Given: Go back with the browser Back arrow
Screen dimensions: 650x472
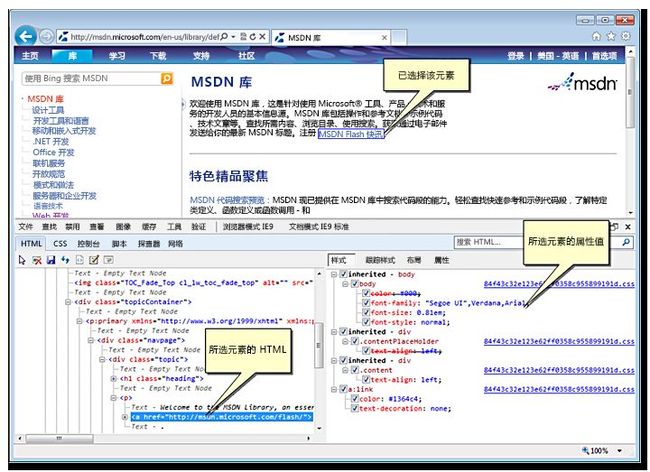Looking at the screenshot, I should pyautogui.click(x=26, y=36).
